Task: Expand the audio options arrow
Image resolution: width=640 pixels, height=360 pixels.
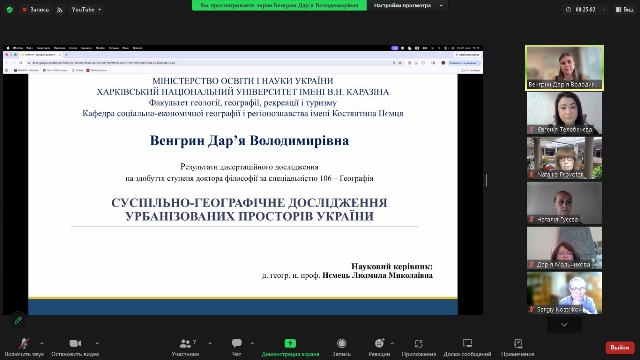Action: pos(42,343)
